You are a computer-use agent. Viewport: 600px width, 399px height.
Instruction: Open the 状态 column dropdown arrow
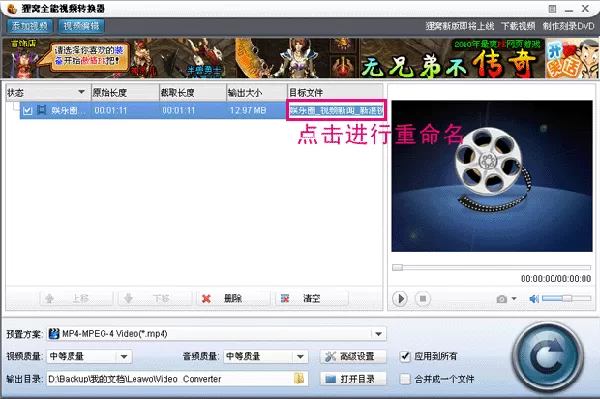81,92
